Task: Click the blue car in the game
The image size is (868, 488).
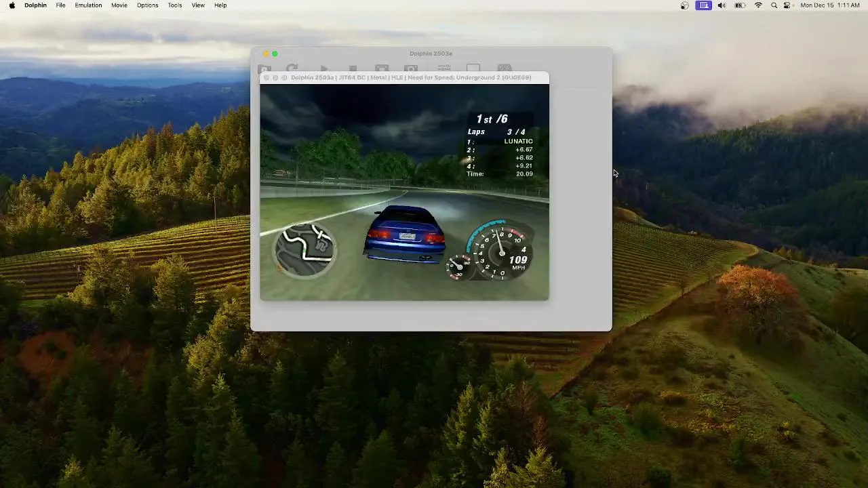Action: (x=406, y=234)
